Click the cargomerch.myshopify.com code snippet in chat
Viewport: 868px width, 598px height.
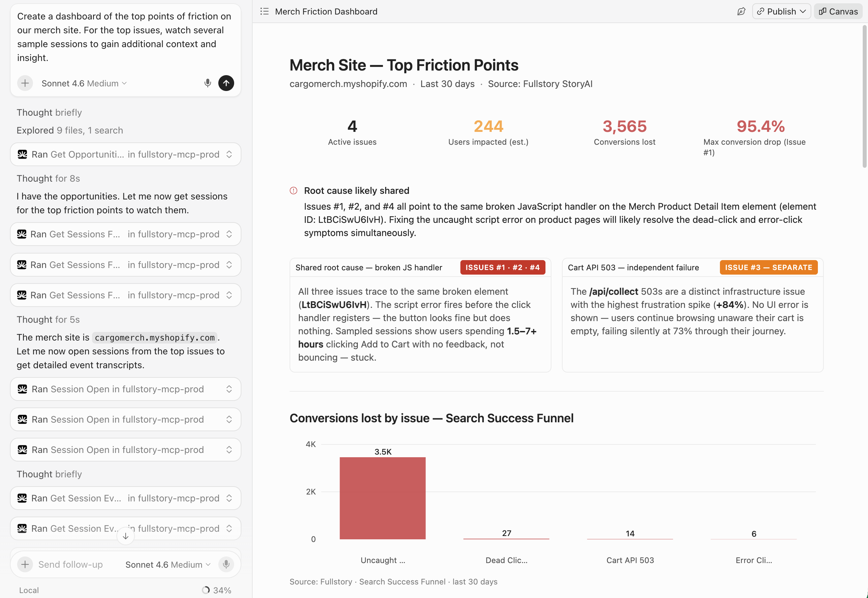coord(154,338)
